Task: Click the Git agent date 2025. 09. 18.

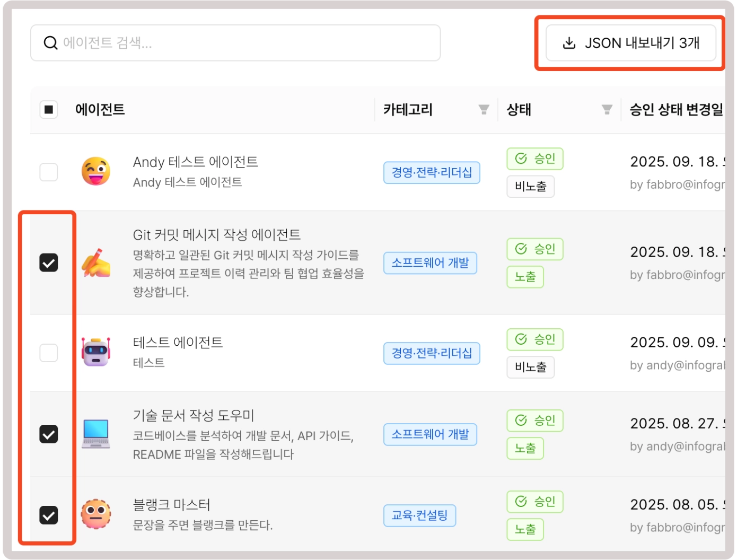Action: [x=678, y=252]
